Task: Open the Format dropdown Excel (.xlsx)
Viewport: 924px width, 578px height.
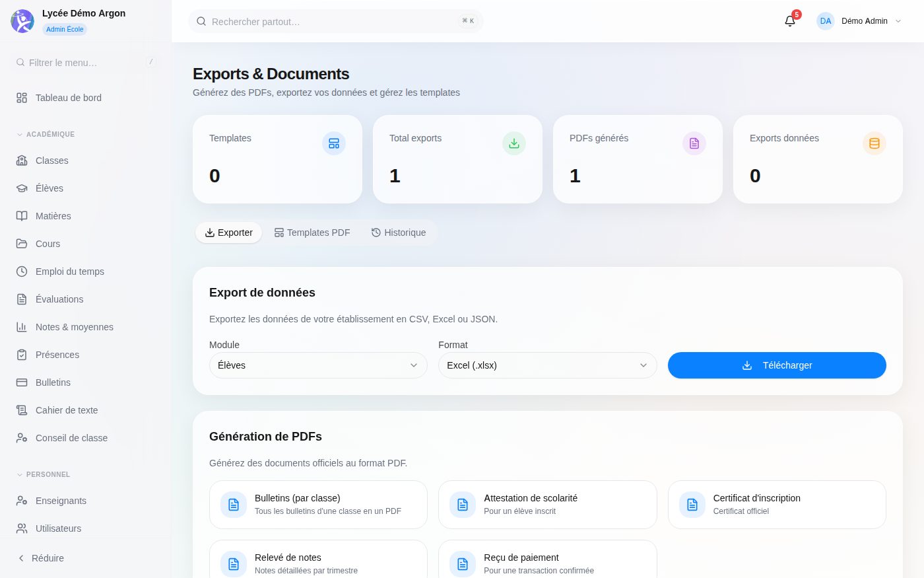Action: (548, 365)
